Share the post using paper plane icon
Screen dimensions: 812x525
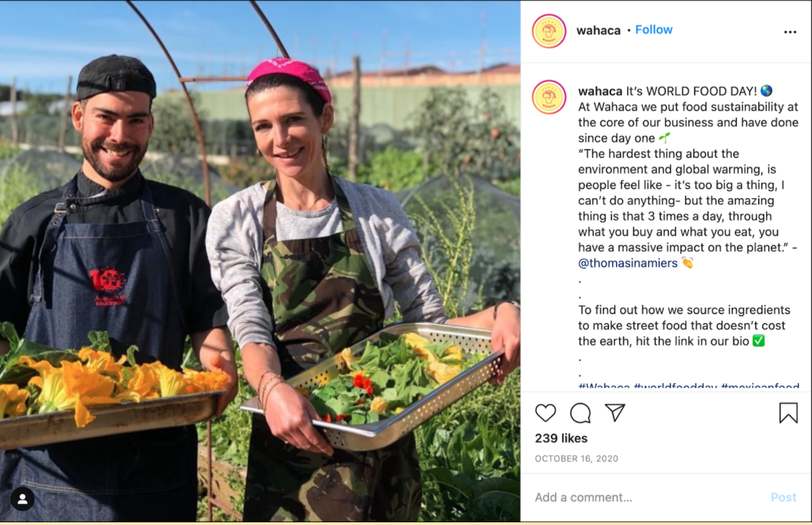click(614, 413)
